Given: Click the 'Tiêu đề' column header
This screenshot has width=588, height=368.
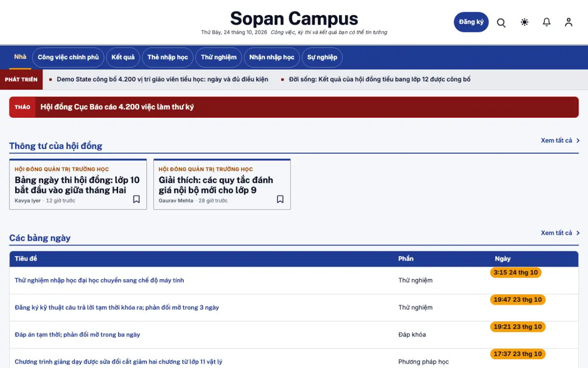Looking at the screenshot, I should coord(26,259).
